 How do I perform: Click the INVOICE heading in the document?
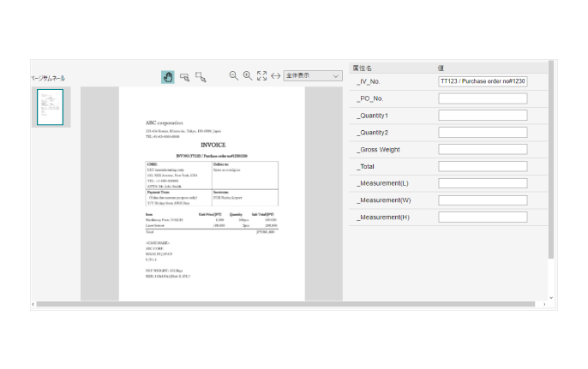[213, 145]
